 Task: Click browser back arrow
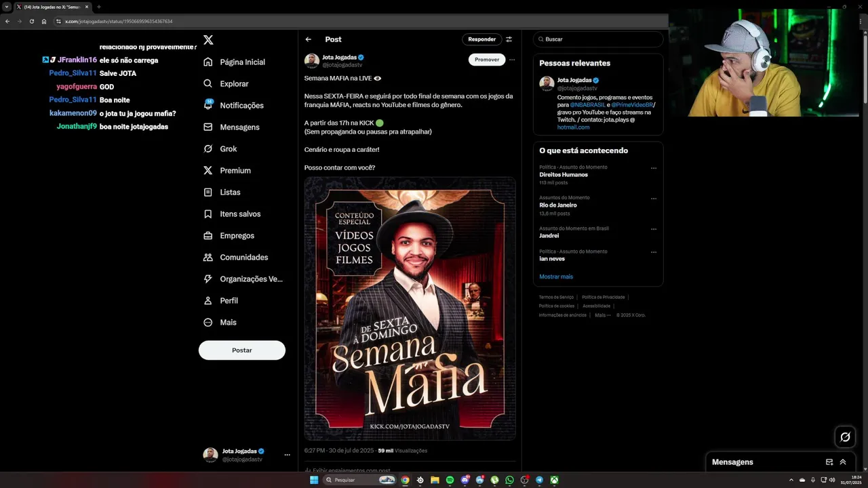(7, 21)
